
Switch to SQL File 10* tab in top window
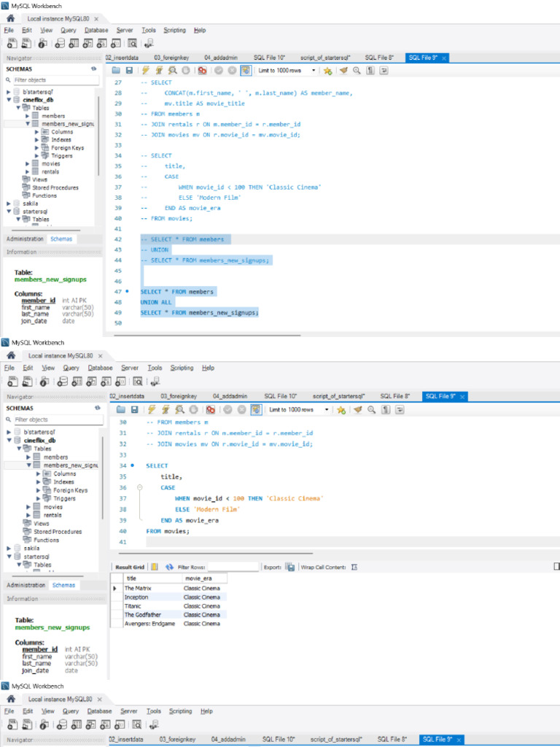(x=269, y=58)
